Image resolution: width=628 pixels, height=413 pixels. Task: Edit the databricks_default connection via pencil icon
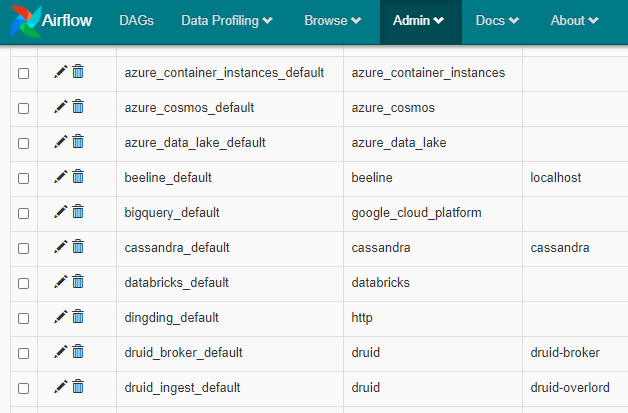point(61,282)
